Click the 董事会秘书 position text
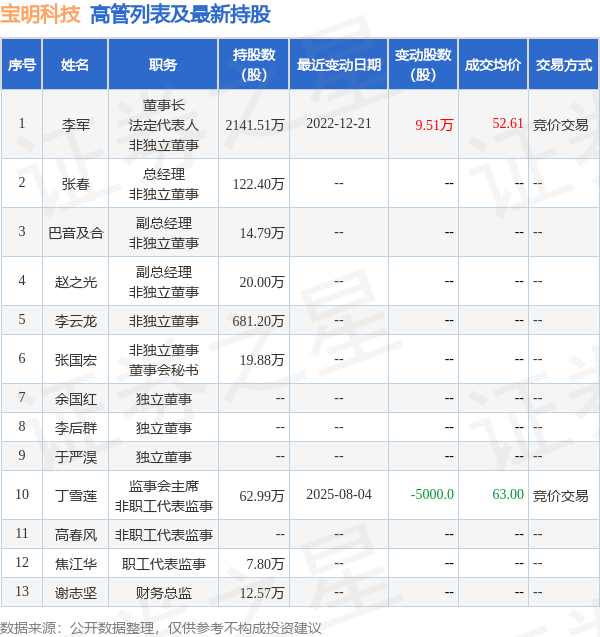Viewport: 600px width, 637px height. point(163,370)
